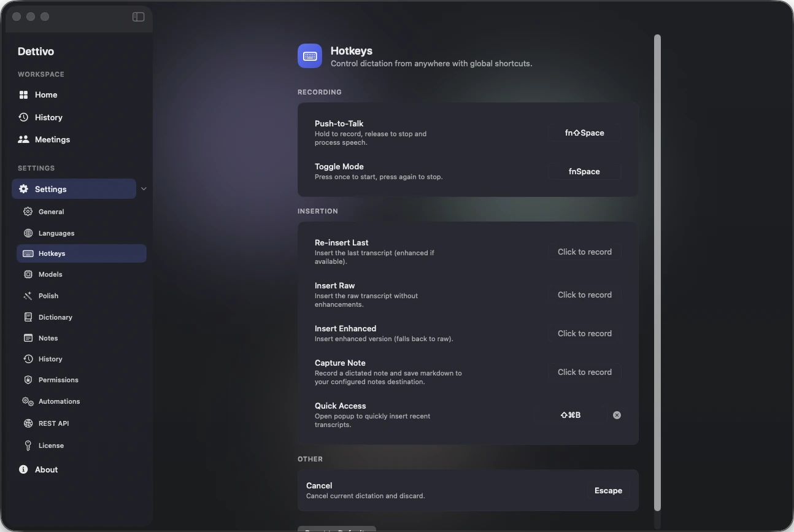Viewport: 794px width, 532px height.
Task: Toggle the sidebar panel icon
Action: coord(138,17)
